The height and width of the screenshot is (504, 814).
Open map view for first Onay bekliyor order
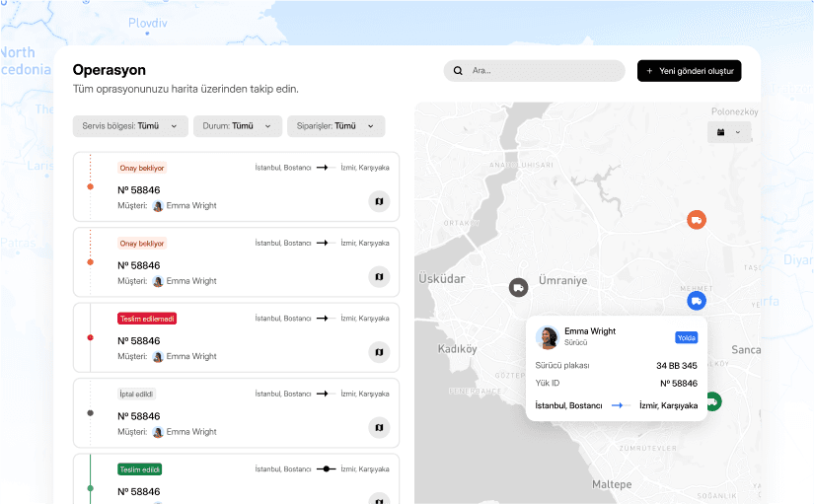click(x=379, y=201)
